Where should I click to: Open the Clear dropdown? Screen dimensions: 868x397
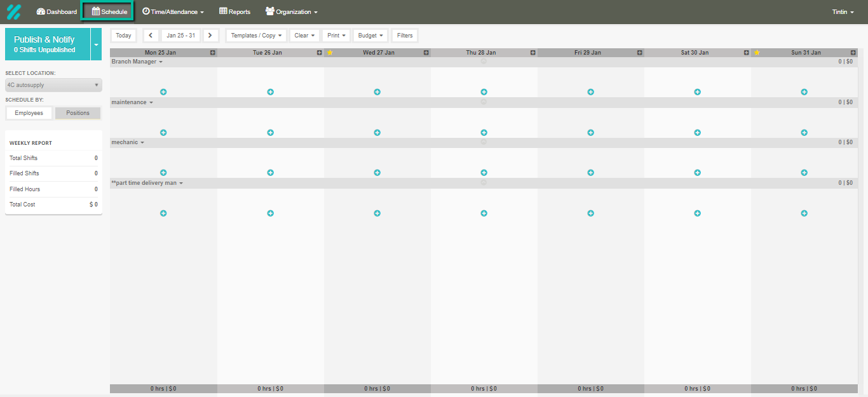coord(305,36)
